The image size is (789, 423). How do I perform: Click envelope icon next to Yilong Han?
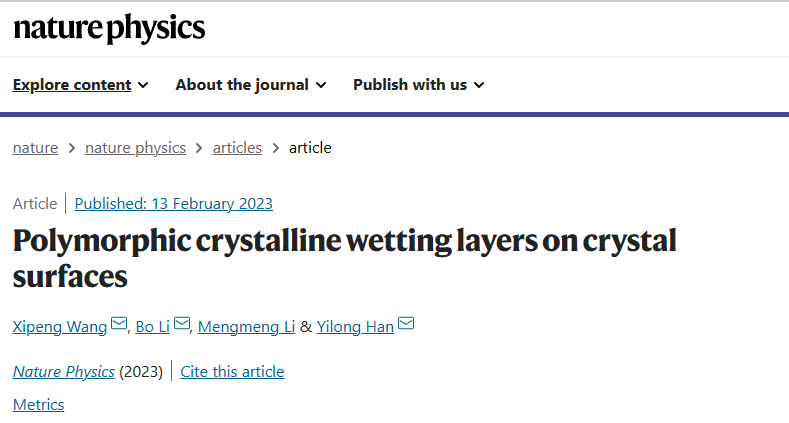point(406,323)
